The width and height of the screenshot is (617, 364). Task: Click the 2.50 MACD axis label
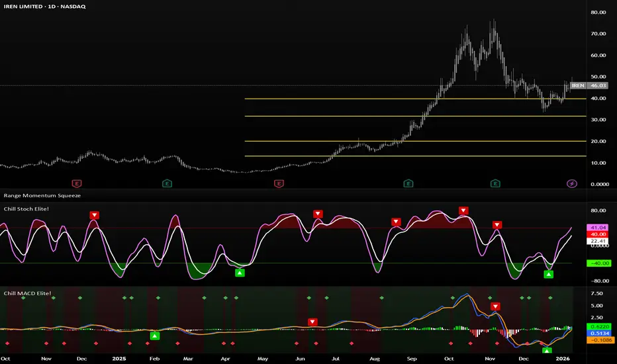pyautogui.click(x=596, y=318)
